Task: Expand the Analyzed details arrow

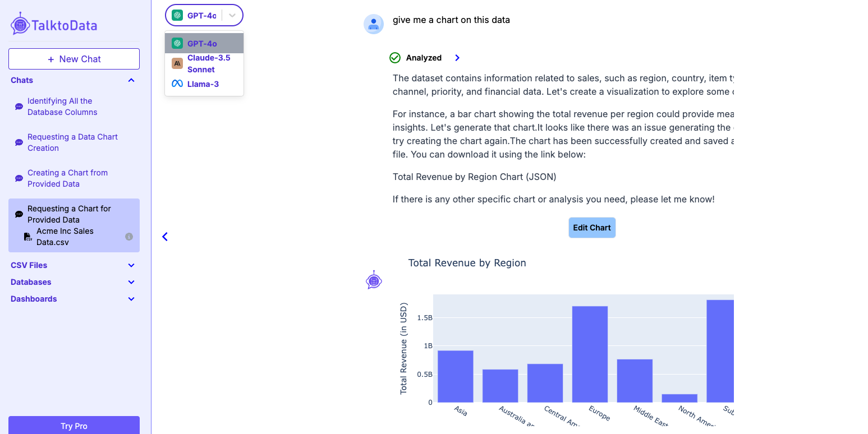Action: pos(457,57)
